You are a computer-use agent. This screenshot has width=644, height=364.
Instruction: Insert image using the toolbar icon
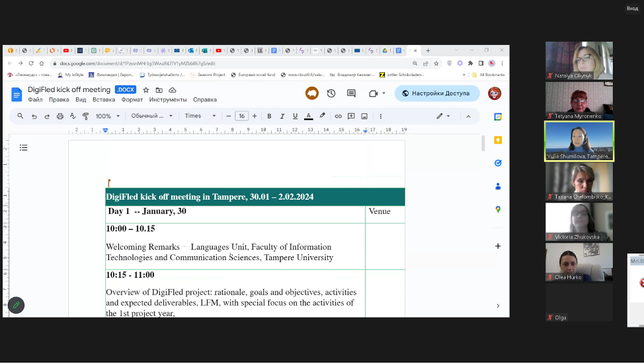(364, 116)
